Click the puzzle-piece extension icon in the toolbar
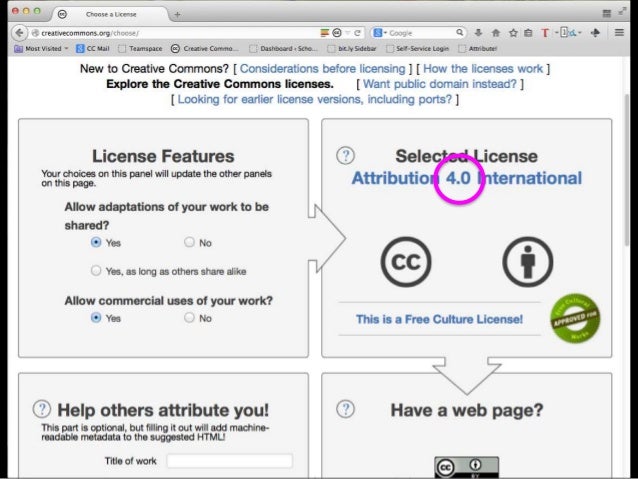 [x=595, y=33]
